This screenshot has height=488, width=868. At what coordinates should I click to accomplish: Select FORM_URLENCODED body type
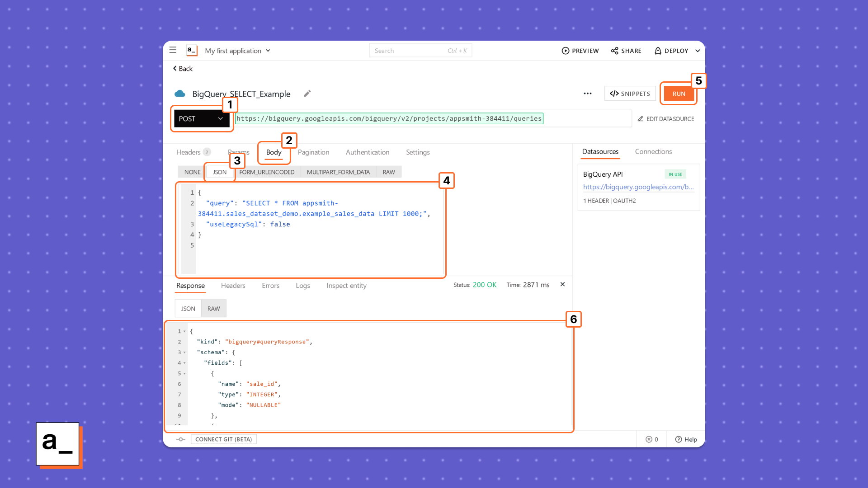[267, 172]
